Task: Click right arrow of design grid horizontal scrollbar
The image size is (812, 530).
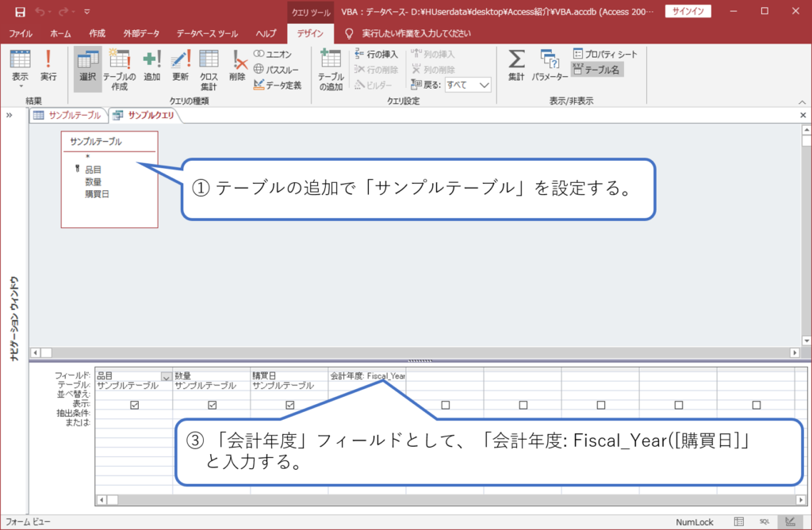Action: point(801,499)
